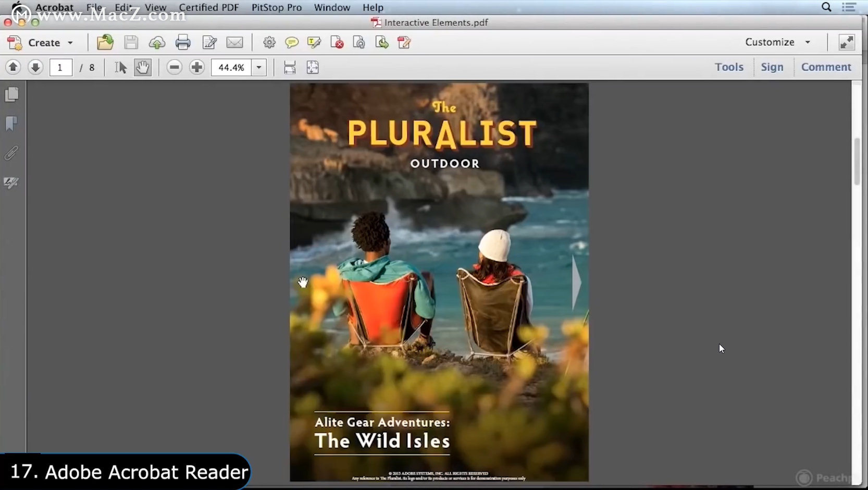The width and height of the screenshot is (868, 490).
Task: Open the Sign pane
Action: tap(772, 67)
